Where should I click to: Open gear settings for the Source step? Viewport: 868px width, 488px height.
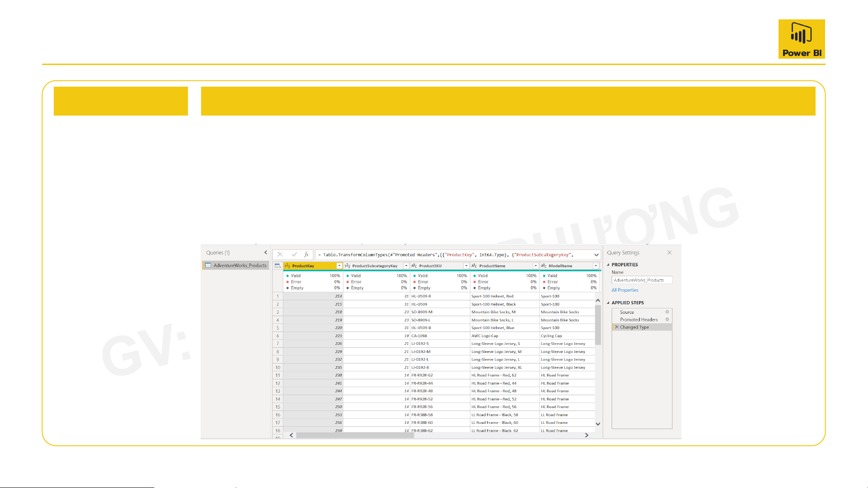click(667, 312)
